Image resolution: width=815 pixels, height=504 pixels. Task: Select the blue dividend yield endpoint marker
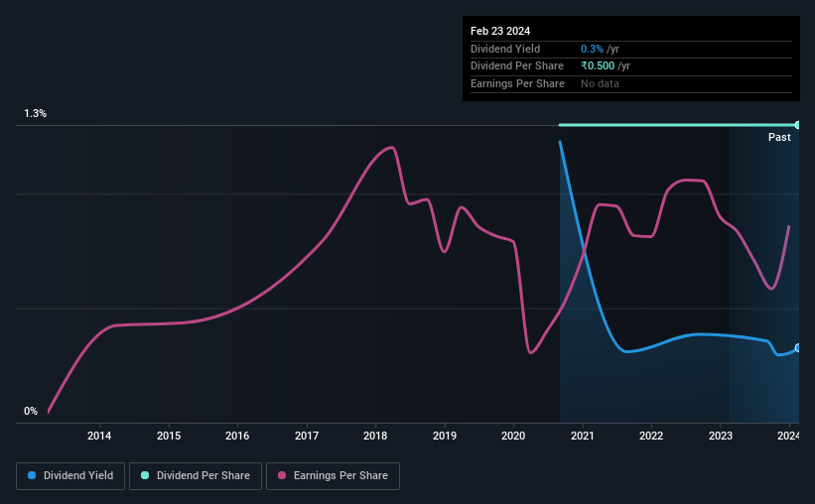(798, 348)
